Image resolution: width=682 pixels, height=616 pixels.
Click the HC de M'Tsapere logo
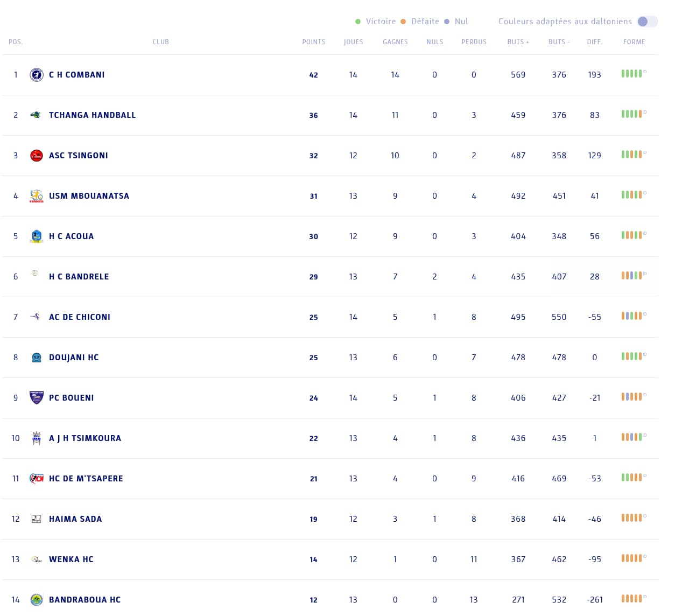coord(37,479)
